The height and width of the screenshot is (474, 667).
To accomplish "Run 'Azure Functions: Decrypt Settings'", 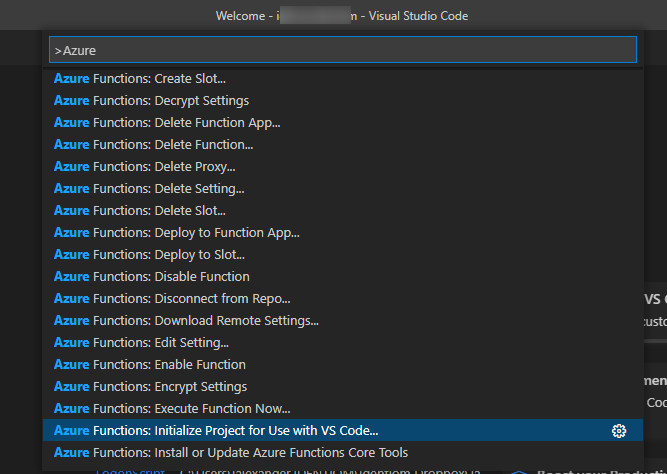I will click(342, 100).
